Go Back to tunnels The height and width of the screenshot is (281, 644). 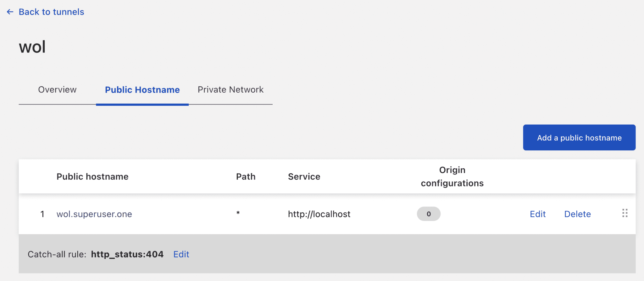coord(51,12)
